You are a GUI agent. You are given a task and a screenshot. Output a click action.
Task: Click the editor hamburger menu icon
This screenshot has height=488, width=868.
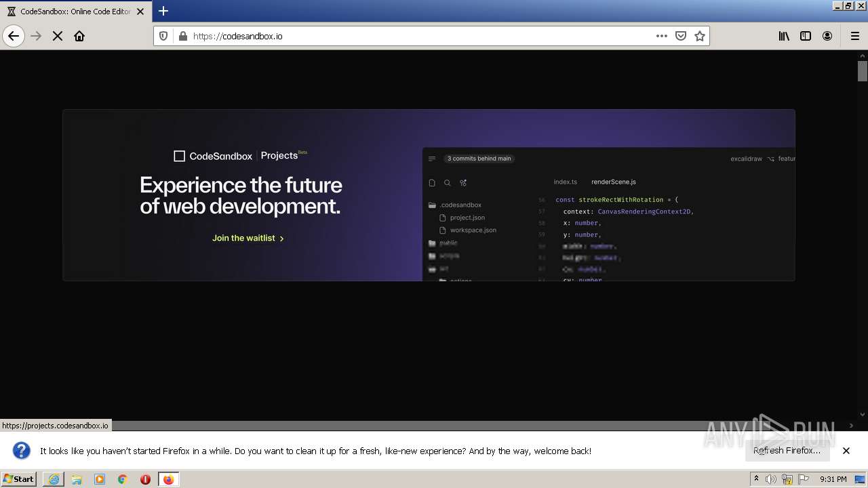click(432, 159)
